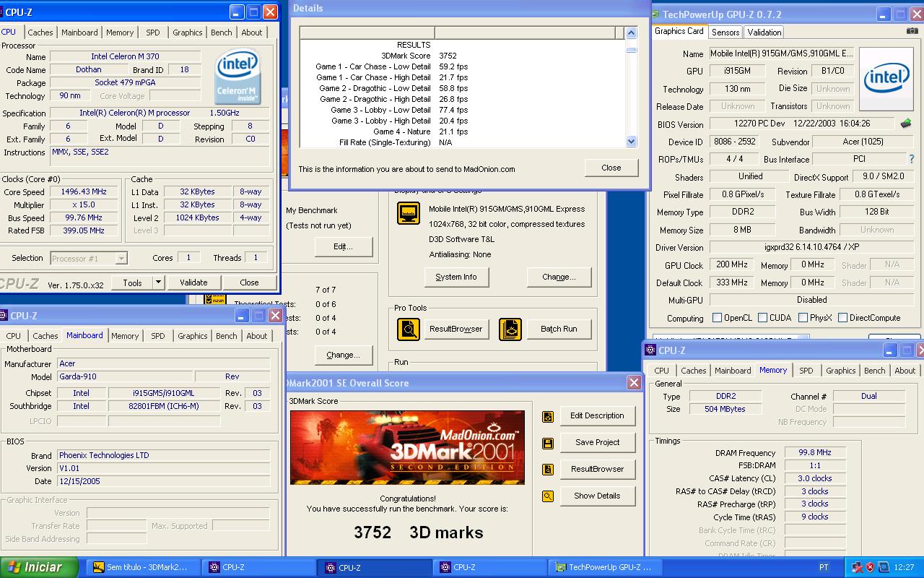
Task: Click the ResultBrowser icon in score window
Action: pos(548,470)
